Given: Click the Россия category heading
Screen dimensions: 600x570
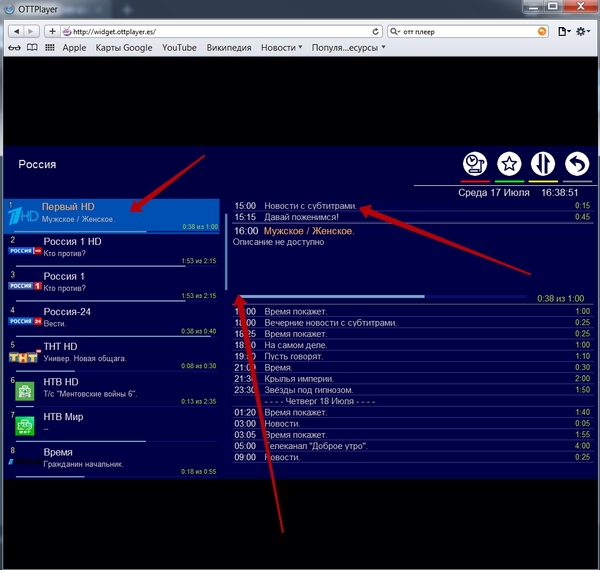Looking at the screenshot, I should pyautogui.click(x=37, y=164).
